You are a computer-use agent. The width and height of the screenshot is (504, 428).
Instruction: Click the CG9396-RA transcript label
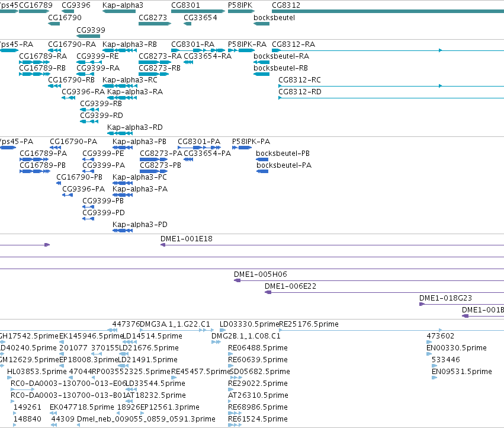click(84, 92)
